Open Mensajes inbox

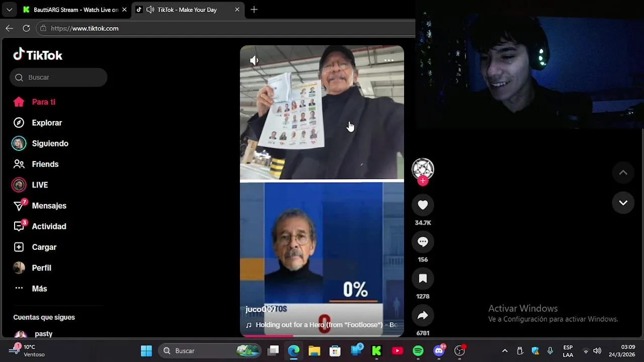39,206
